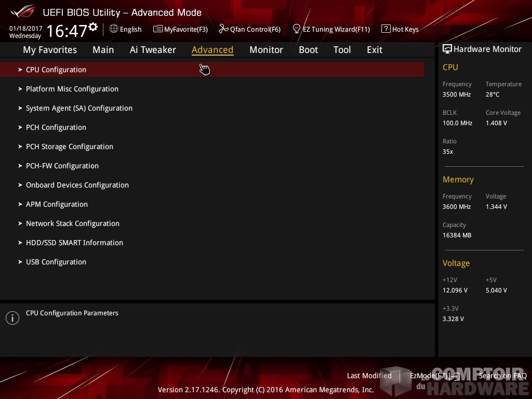Click the Hardware Monitor display icon
The width and height of the screenshot is (532, 399).
pos(447,49)
